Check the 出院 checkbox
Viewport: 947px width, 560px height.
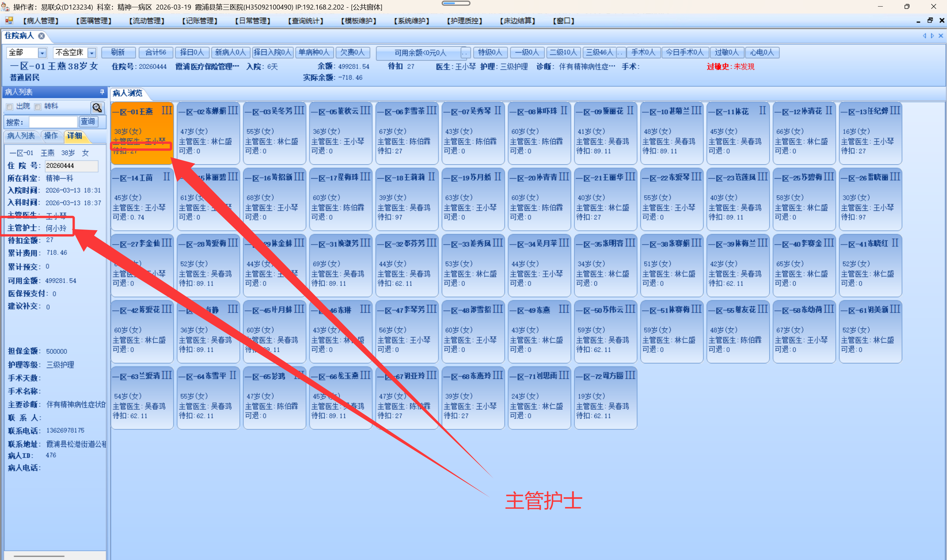coord(10,107)
